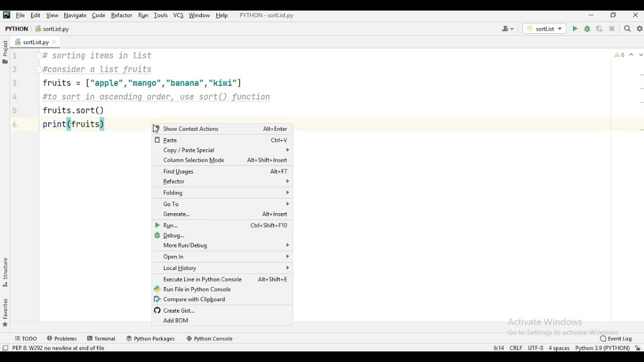Toggle read-only lock icon in status bar
Image resolution: width=644 pixels, height=362 pixels.
[638, 348]
